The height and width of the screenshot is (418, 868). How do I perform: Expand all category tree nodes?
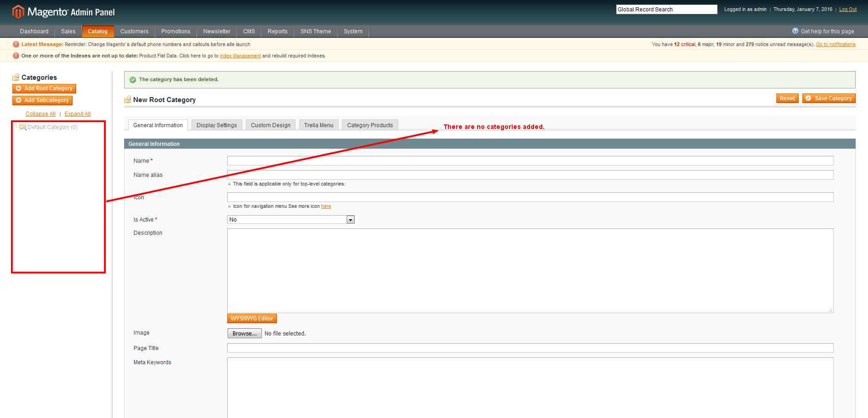pos(78,114)
